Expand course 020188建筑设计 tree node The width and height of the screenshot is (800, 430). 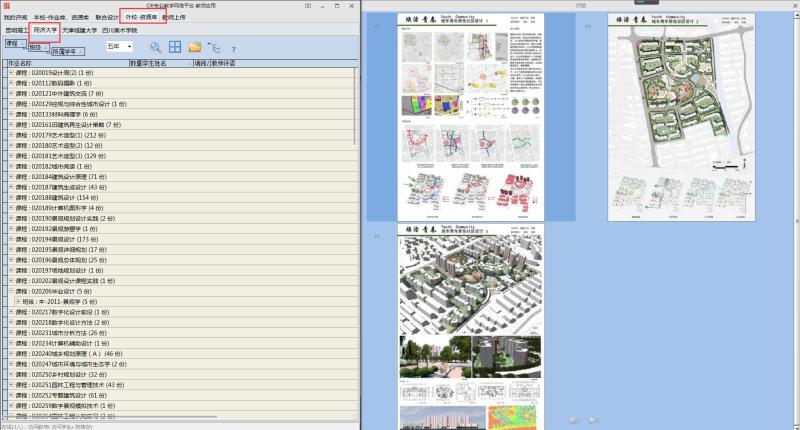coord(11,197)
